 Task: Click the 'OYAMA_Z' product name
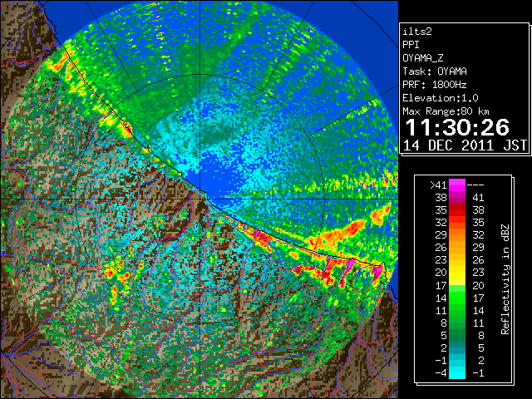tap(423, 58)
